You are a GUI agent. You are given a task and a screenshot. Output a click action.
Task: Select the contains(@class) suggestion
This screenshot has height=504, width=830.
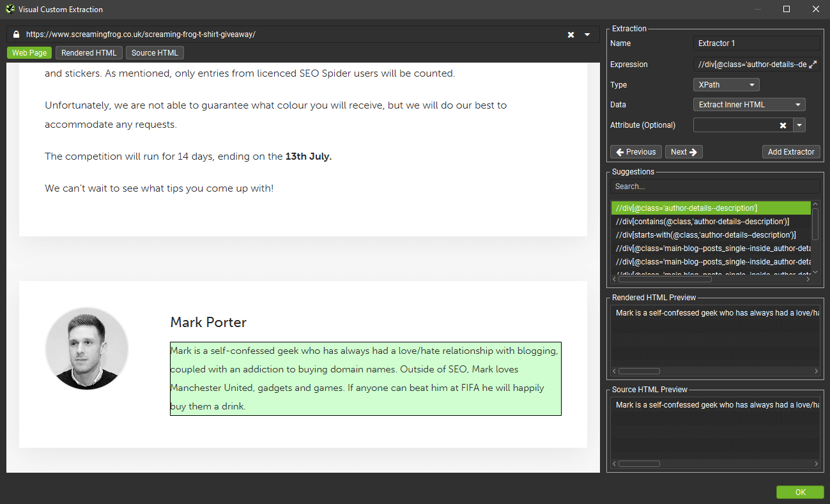711,222
